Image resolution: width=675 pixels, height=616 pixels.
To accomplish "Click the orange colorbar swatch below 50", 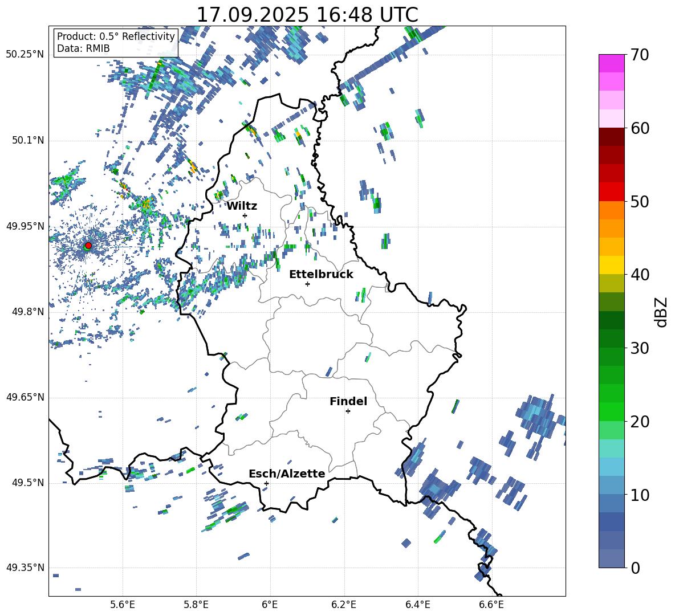I will tap(612, 210).
